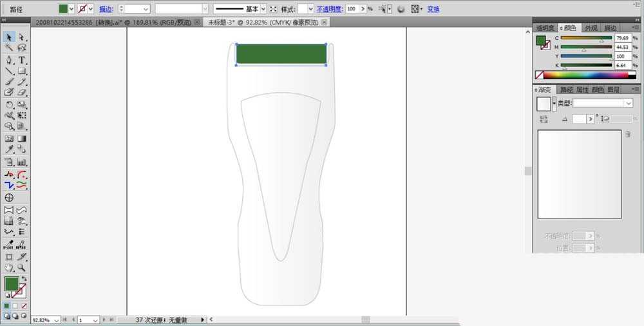
Task: Select the Direct Selection white arrow tool
Action: tap(22, 37)
